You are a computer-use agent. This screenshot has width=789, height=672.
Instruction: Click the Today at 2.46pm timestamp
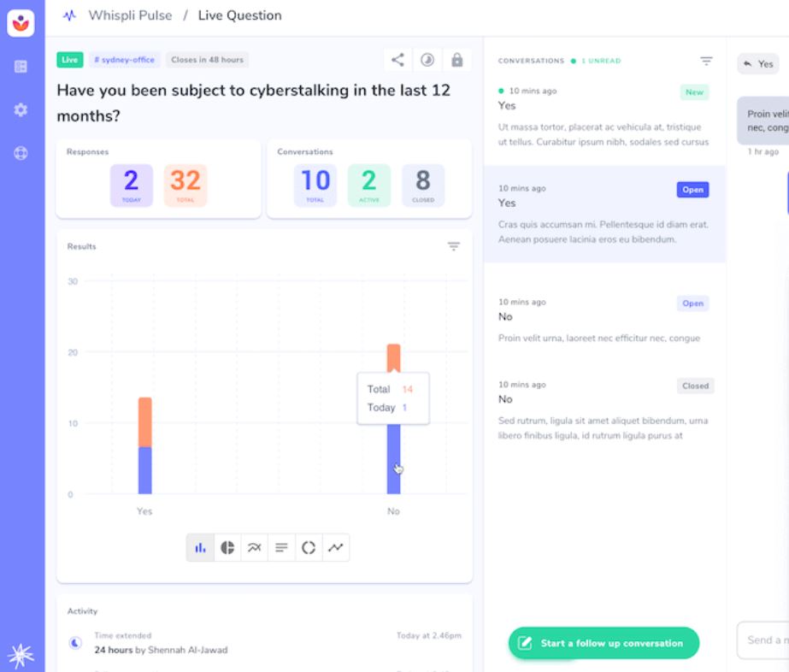pos(429,636)
